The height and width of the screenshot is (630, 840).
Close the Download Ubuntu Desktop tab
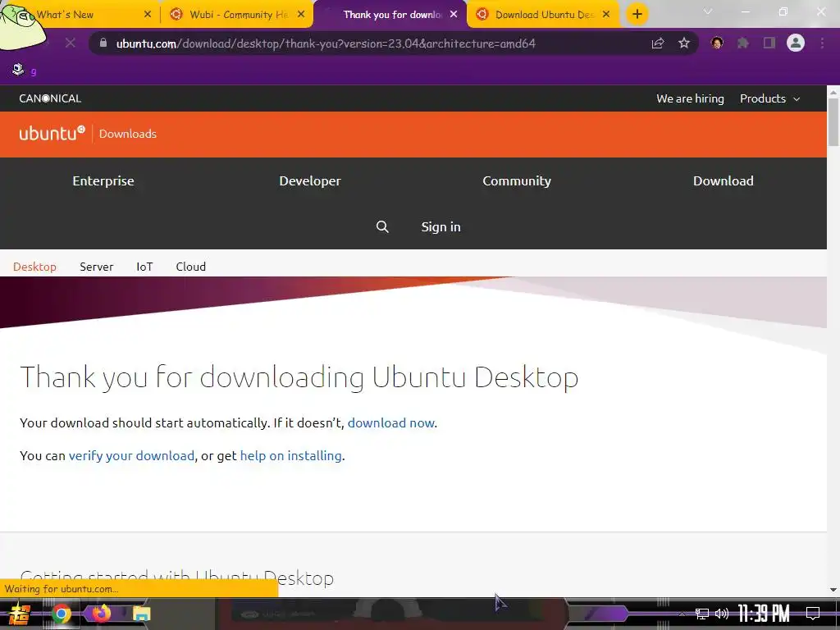(606, 15)
